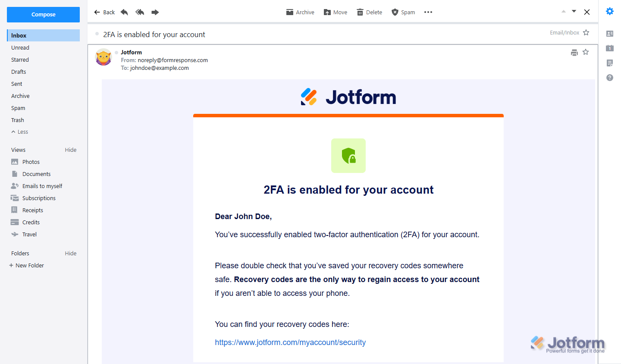The height and width of the screenshot is (364, 621).
Task: Print the email via the printer icon
Action: coord(574,52)
